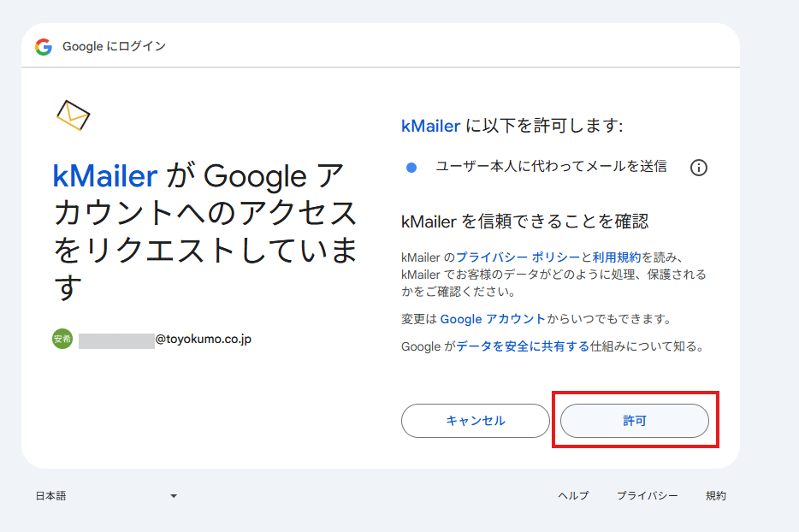Open プライバシー in the footer
799x532 pixels.
648,496
